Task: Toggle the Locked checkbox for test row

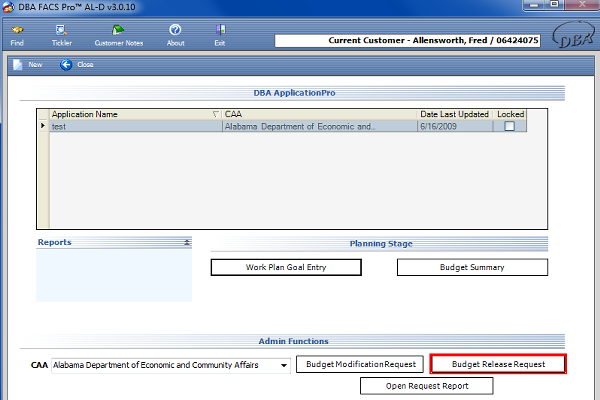Action: tap(509, 126)
